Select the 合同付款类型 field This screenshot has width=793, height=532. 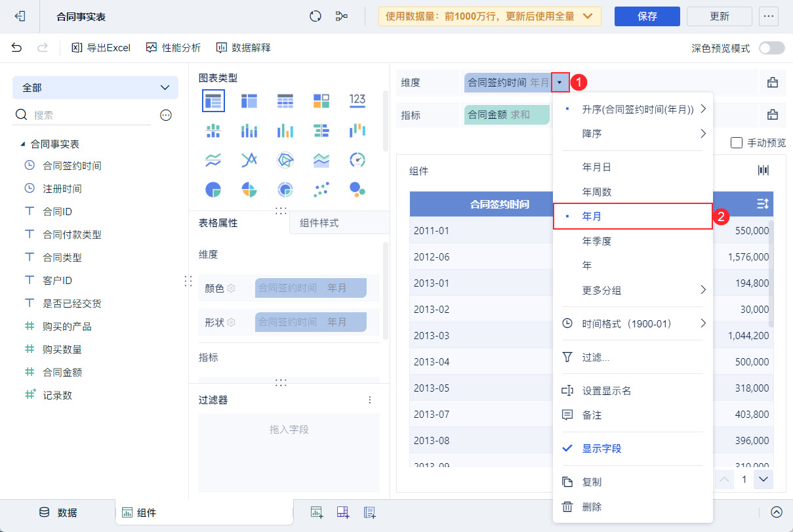pyautogui.click(x=72, y=235)
